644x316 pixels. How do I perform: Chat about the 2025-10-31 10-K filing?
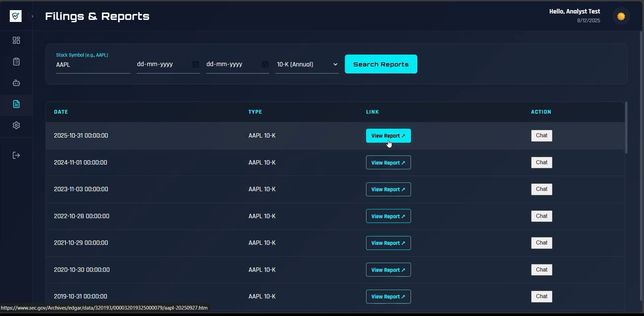[x=541, y=136]
